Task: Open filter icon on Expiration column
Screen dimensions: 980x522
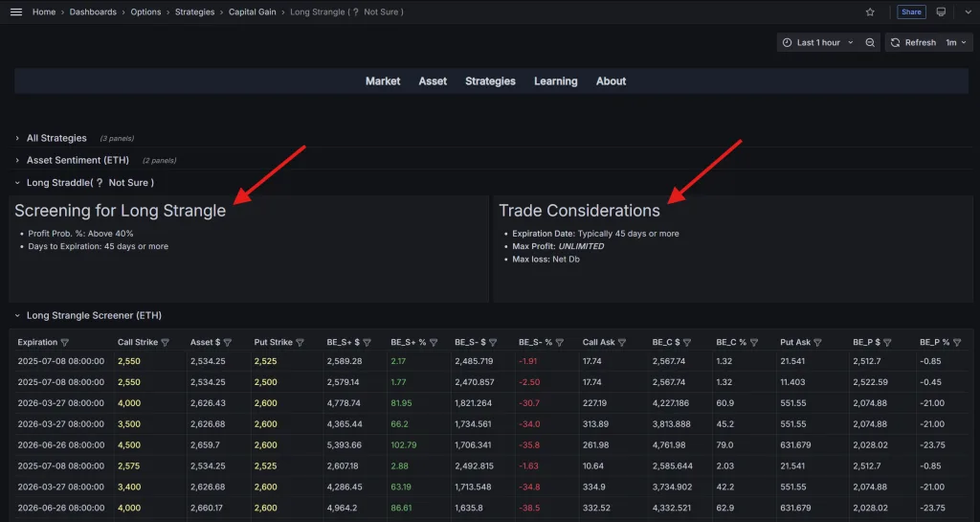Action: click(x=65, y=342)
